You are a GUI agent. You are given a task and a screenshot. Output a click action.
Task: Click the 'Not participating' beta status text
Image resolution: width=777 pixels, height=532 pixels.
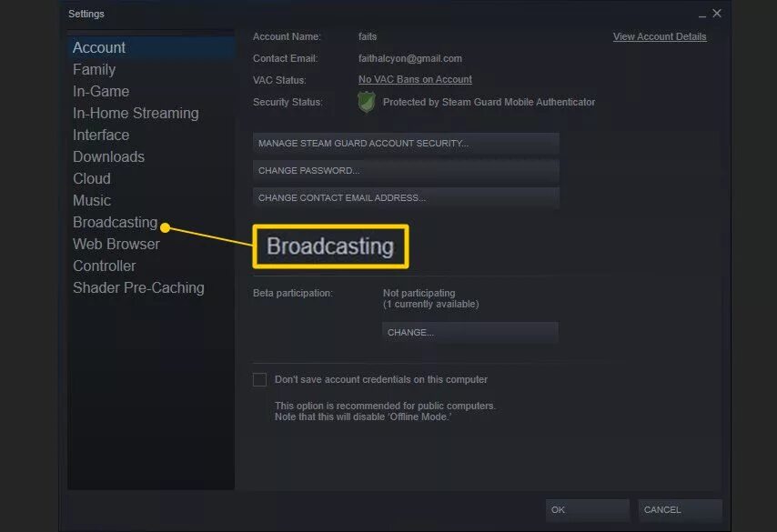coord(419,293)
